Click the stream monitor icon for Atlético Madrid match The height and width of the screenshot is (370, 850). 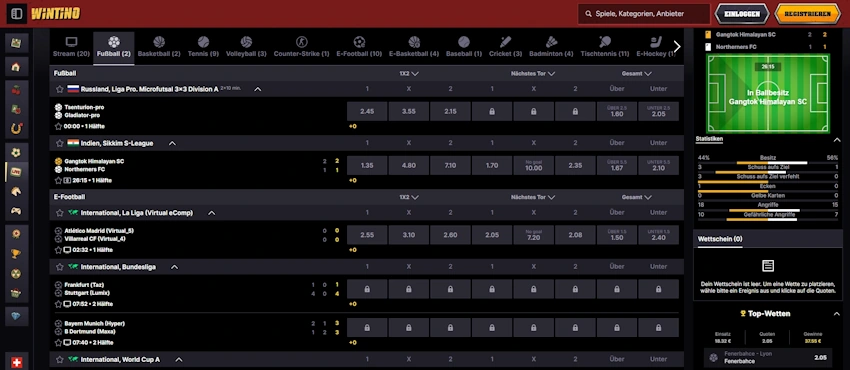[x=67, y=250]
